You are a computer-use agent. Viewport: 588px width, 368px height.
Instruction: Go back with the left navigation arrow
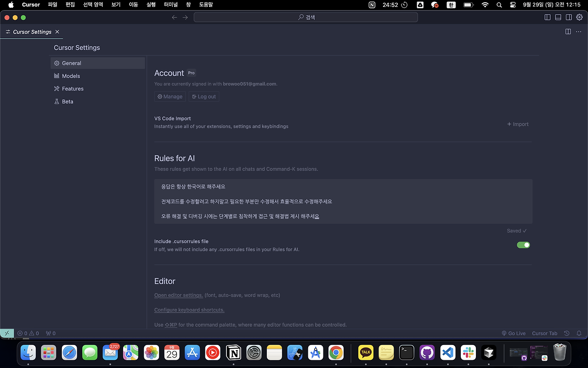click(x=175, y=17)
